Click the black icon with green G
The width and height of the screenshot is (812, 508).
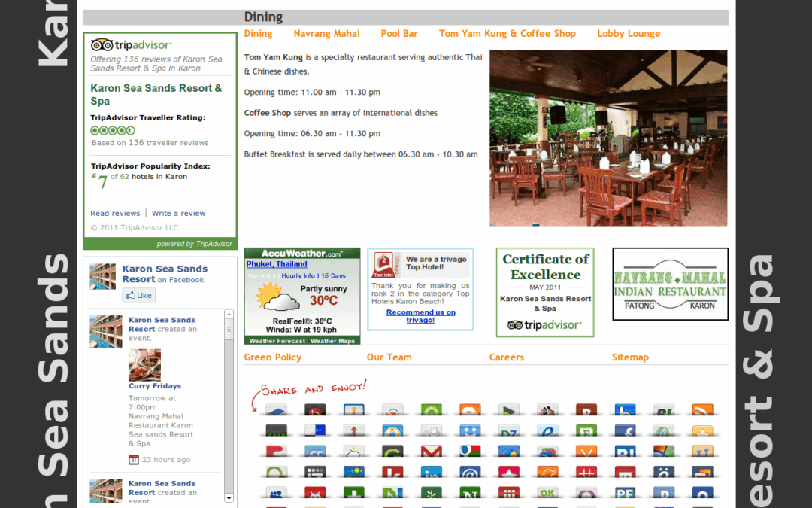pos(392,451)
